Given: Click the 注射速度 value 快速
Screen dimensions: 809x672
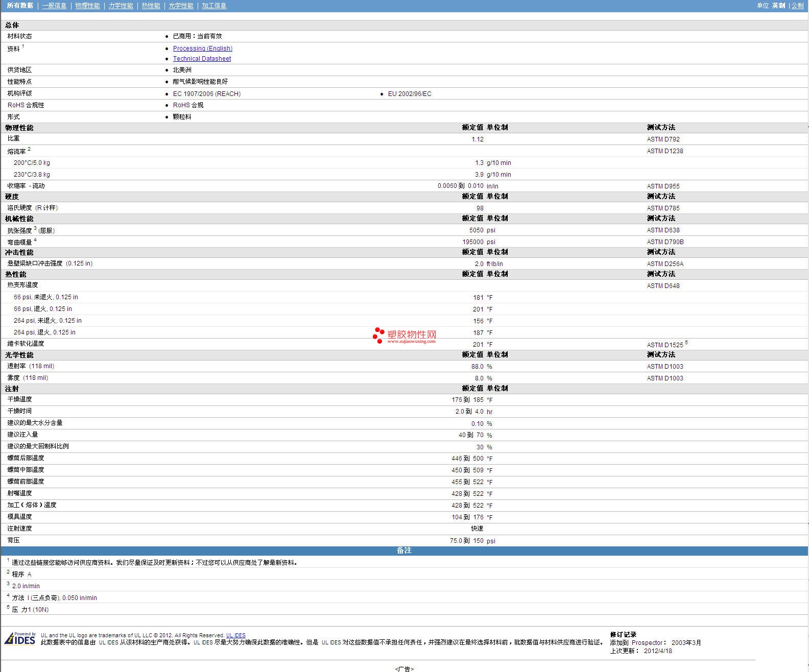Looking at the screenshot, I should coord(477,529).
